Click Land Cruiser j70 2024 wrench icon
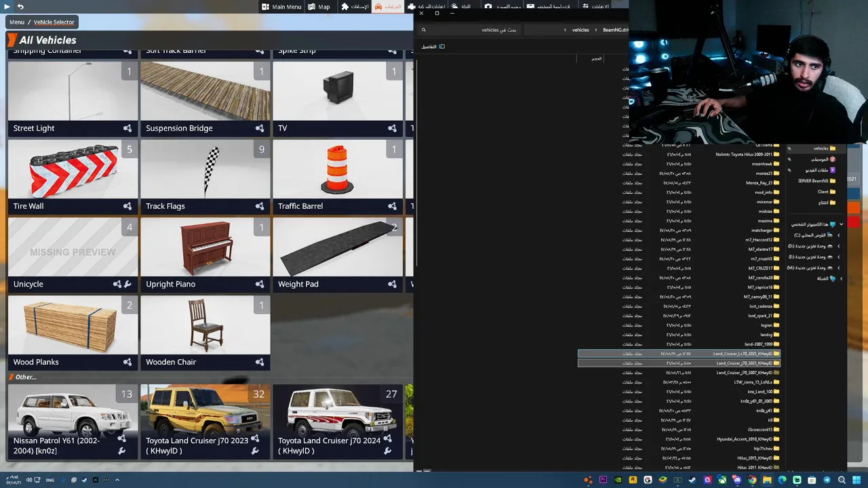The height and width of the screenshot is (488, 868). pyautogui.click(x=387, y=451)
